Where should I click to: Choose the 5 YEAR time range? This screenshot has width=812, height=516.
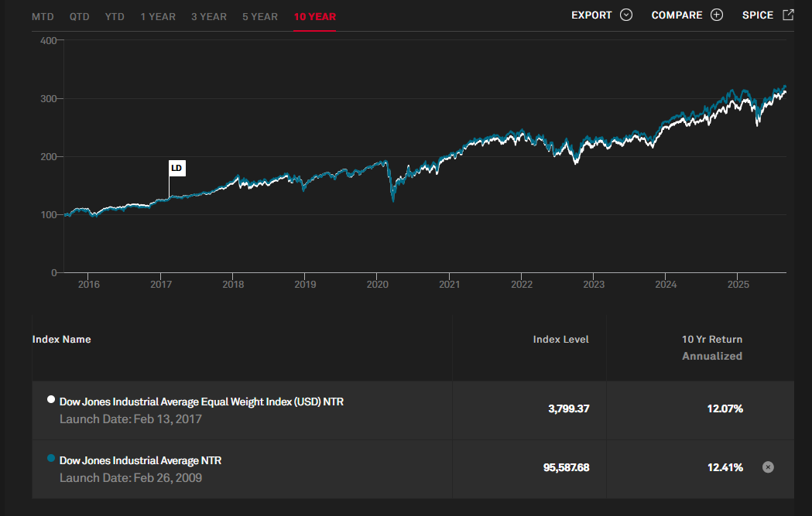click(x=259, y=16)
